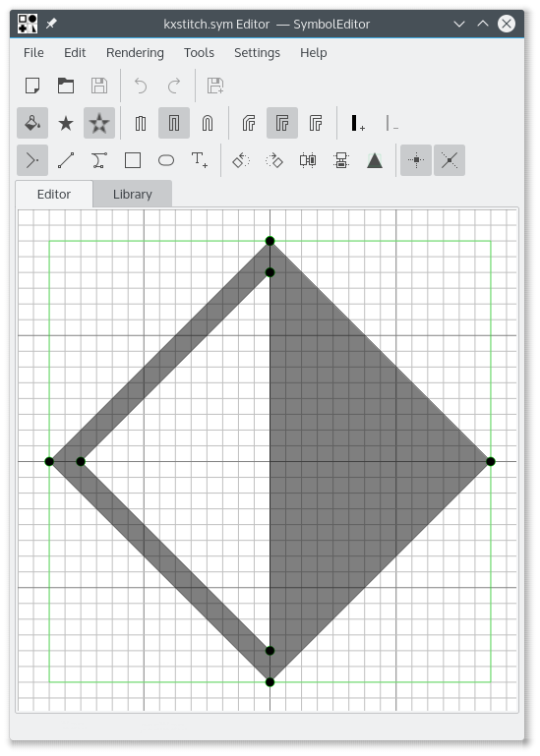
Task: Open the Rendering menu
Action: coord(135,52)
